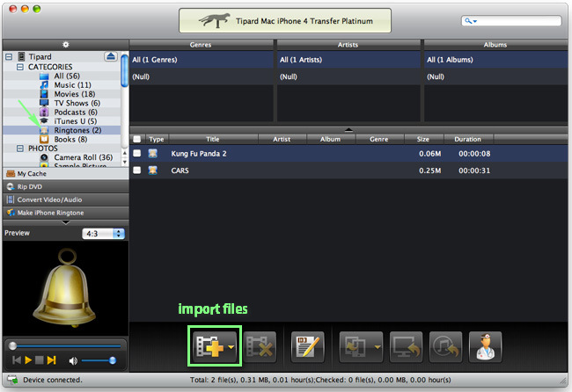Click the Kung Fu Panda 2 ringtone type icon
This screenshot has height=392, width=572.
pyautogui.click(x=153, y=154)
